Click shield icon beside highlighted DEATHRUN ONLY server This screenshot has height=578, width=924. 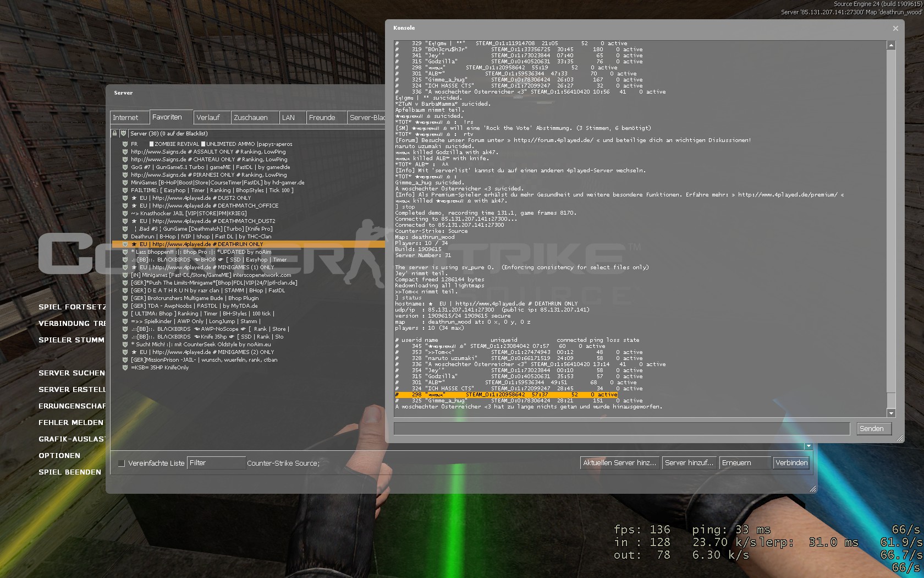(x=125, y=244)
